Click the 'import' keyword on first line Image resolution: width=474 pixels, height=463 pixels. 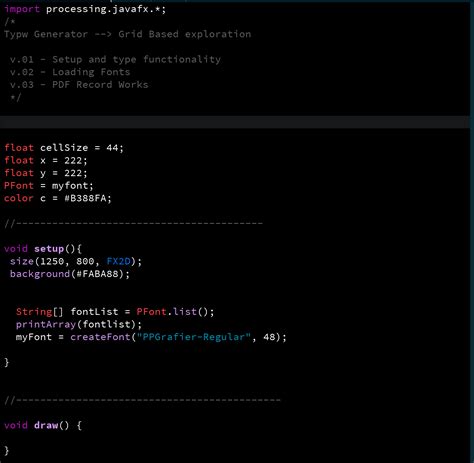pyautogui.click(x=22, y=9)
